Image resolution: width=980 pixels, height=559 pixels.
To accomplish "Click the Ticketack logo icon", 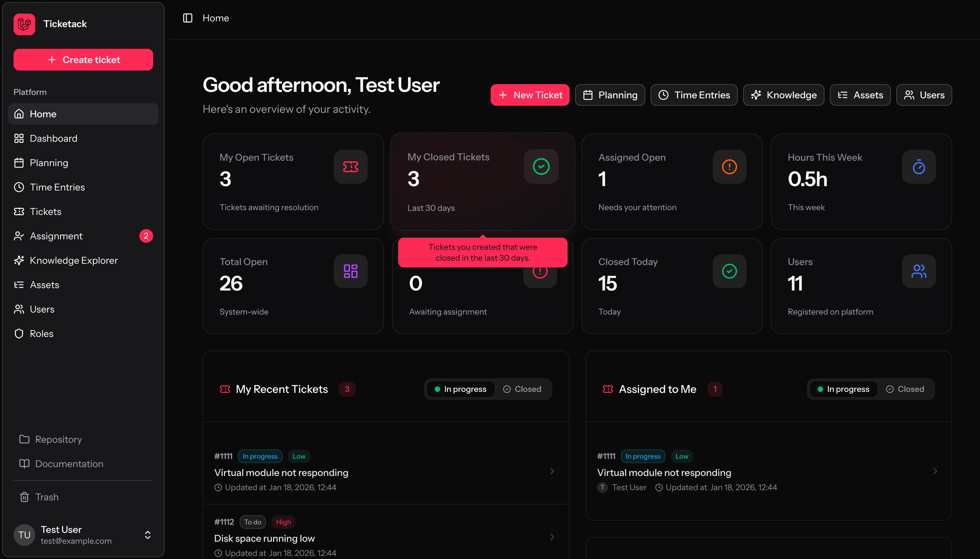I will (24, 24).
